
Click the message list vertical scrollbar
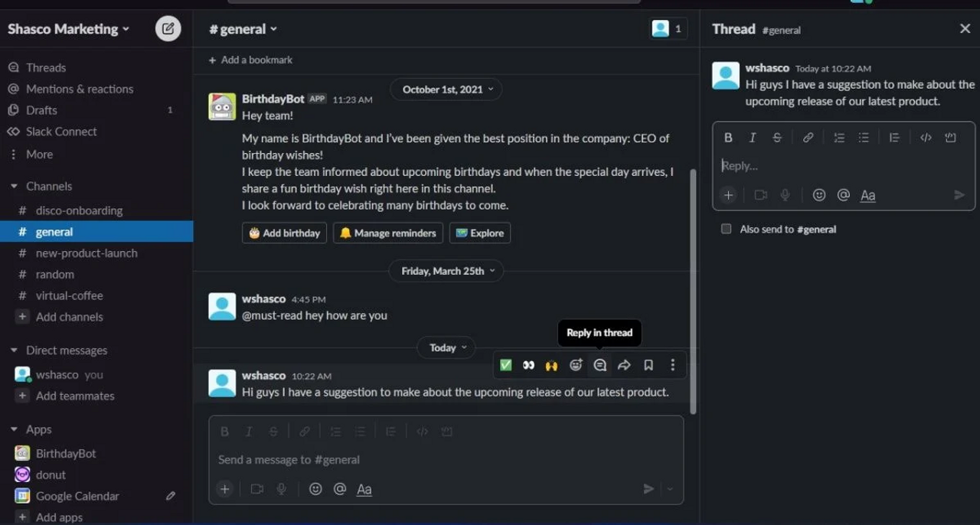(x=693, y=291)
